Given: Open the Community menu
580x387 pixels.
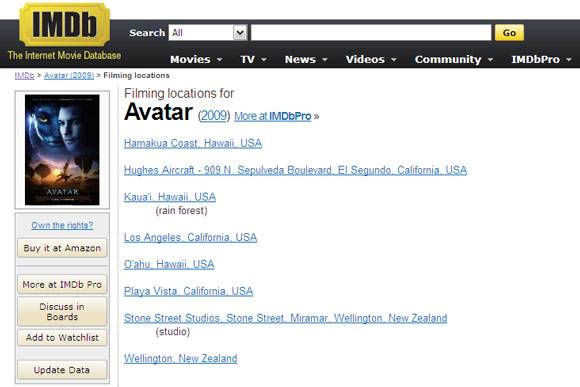Looking at the screenshot, I should pyautogui.click(x=454, y=59).
